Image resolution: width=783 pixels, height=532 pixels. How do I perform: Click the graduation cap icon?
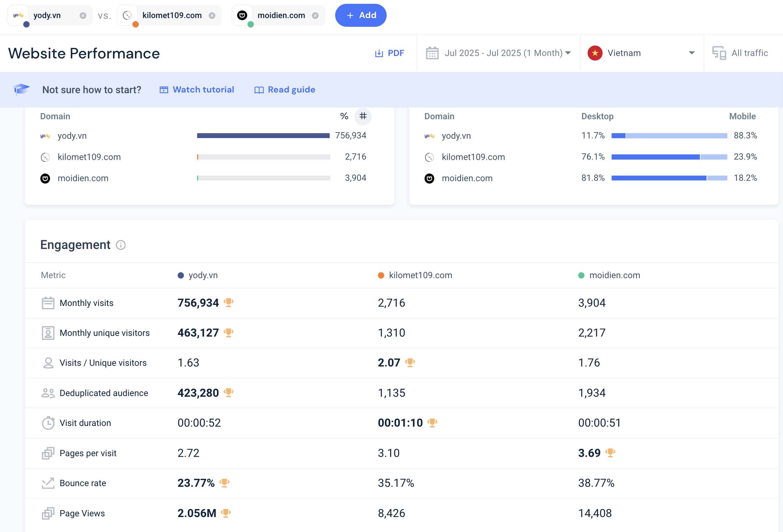[x=21, y=89]
